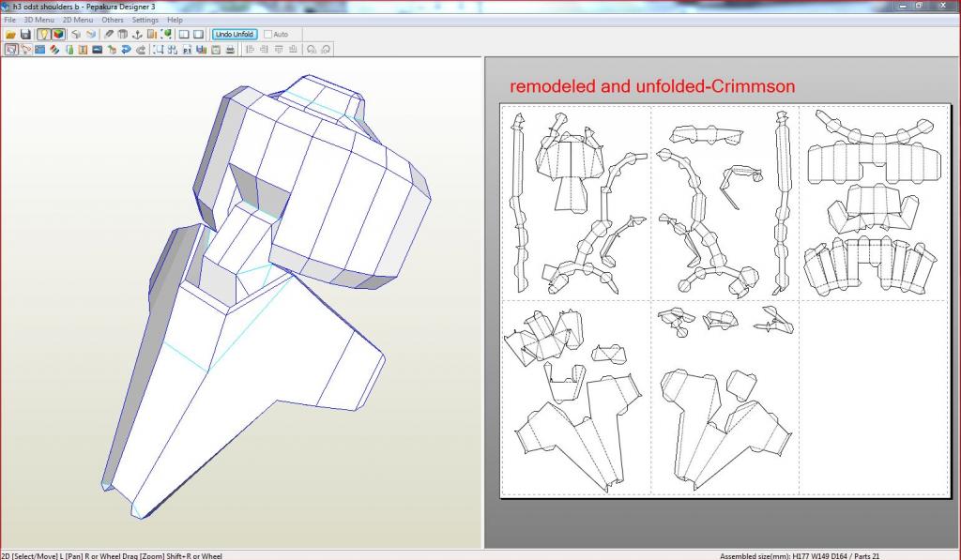Click the anchor icon in the toolbar
This screenshot has height=560, width=961.
point(136,35)
